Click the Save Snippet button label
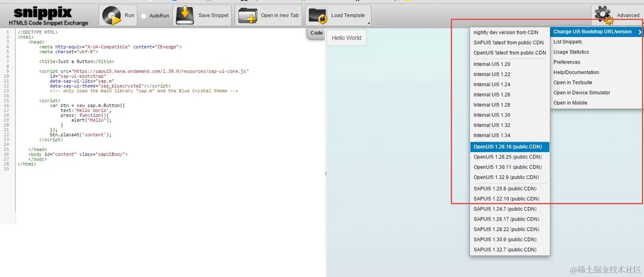Image resolution: width=644 pixels, height=277 pixels. [213, 16]
